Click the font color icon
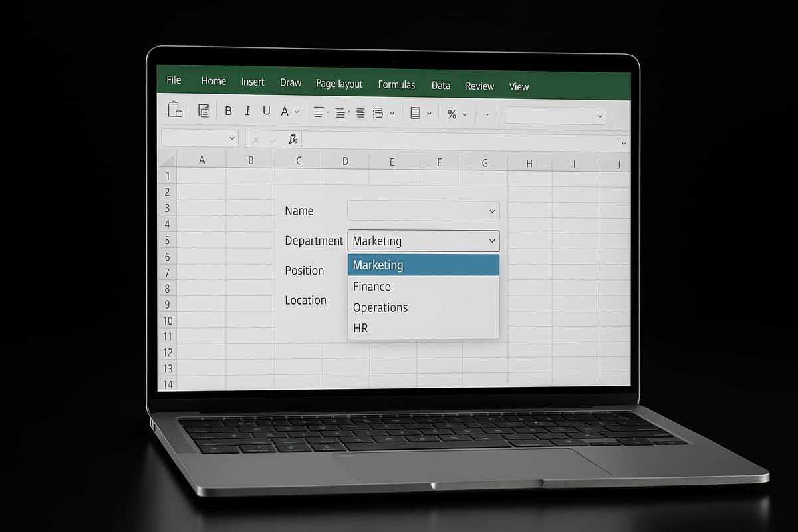The image size is (798, 532). point(284,110)
